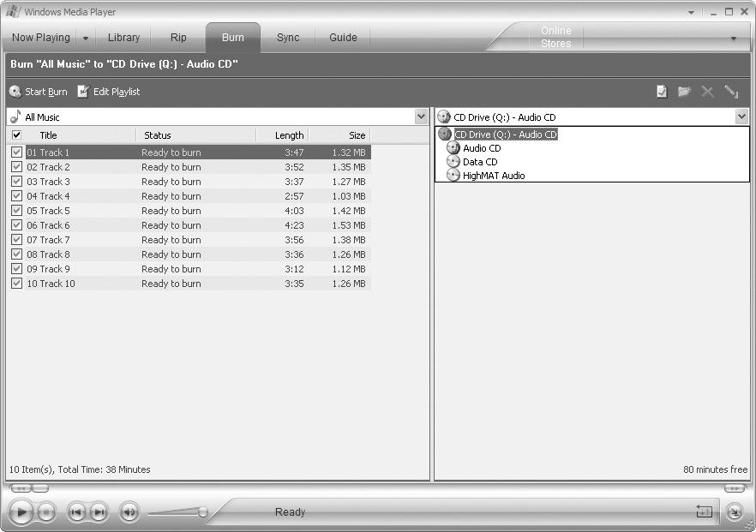Click the disc icon beside Data CD
Viewport: 756px width, 532px height.
(453, 161)
